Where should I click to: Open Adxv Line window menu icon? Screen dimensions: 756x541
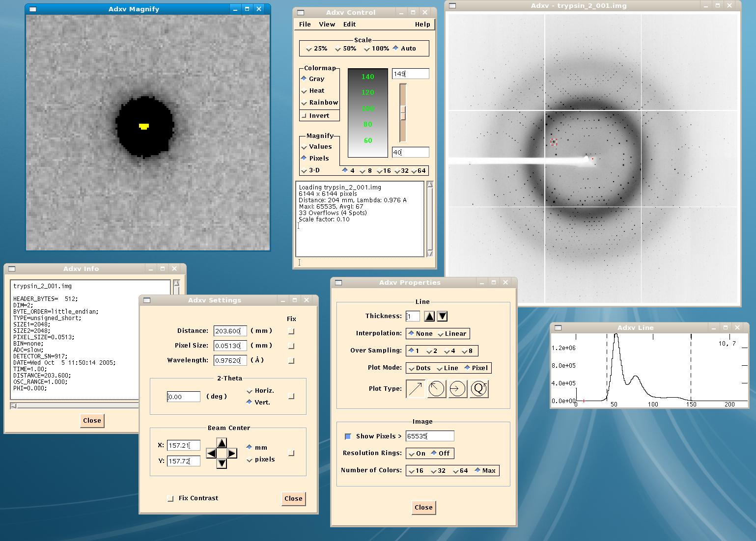click(x=558, y=327)
